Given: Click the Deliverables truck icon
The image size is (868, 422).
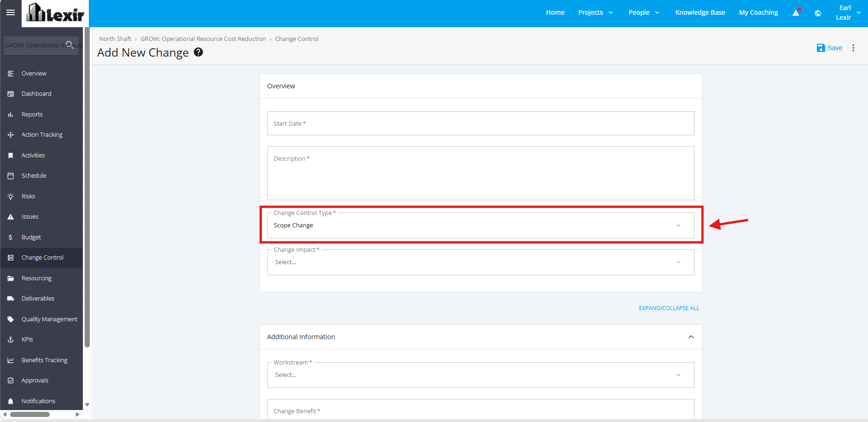Looking at the screenshot, I should point(11,299).
